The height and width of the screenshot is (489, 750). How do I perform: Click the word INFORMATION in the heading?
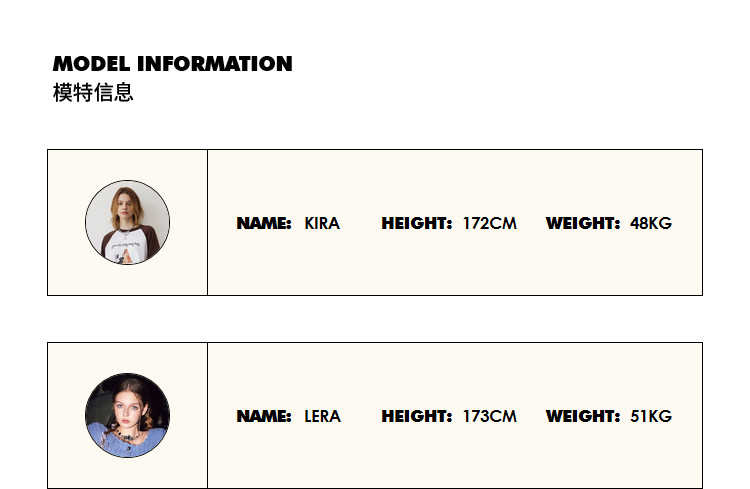click(215, 64)
